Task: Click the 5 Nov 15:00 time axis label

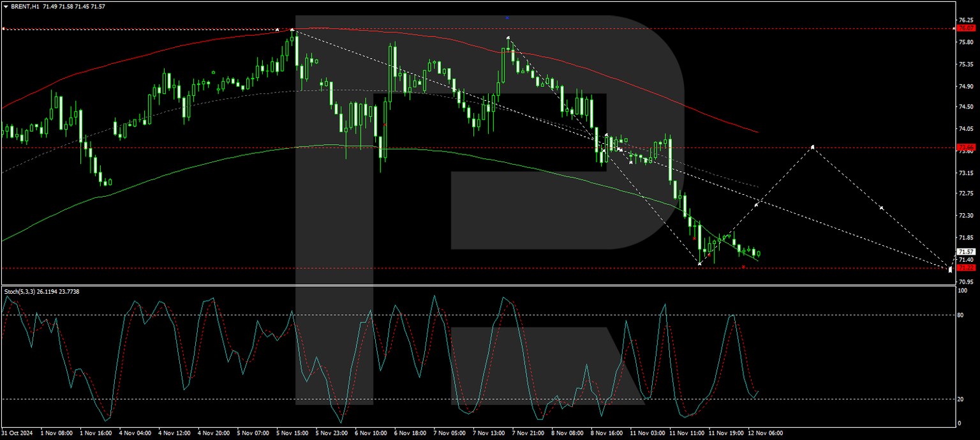Action: (292, 433)
